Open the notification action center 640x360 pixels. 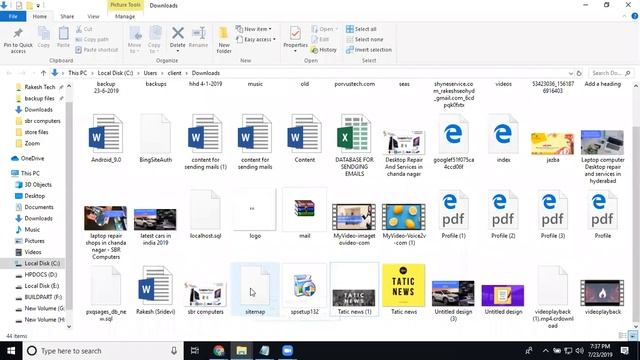coord(624,351)
